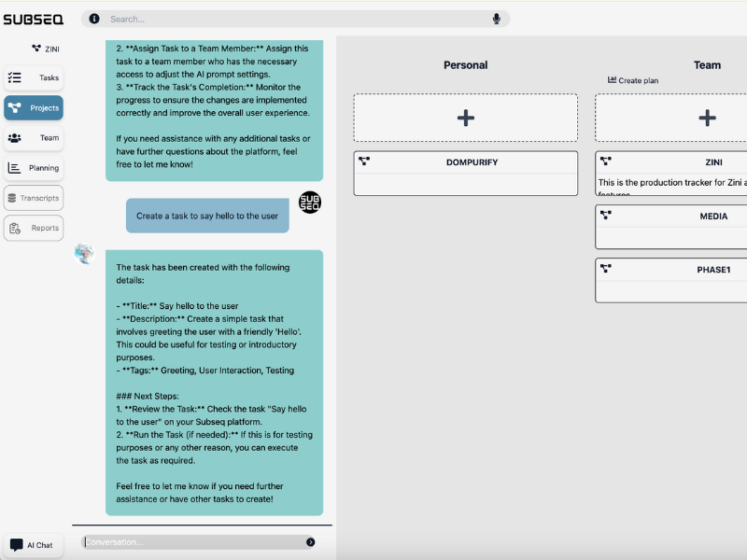Click the ZINI project tree icon in sidebar
This screenshot has height=560, width=747.
click(36, 49)
